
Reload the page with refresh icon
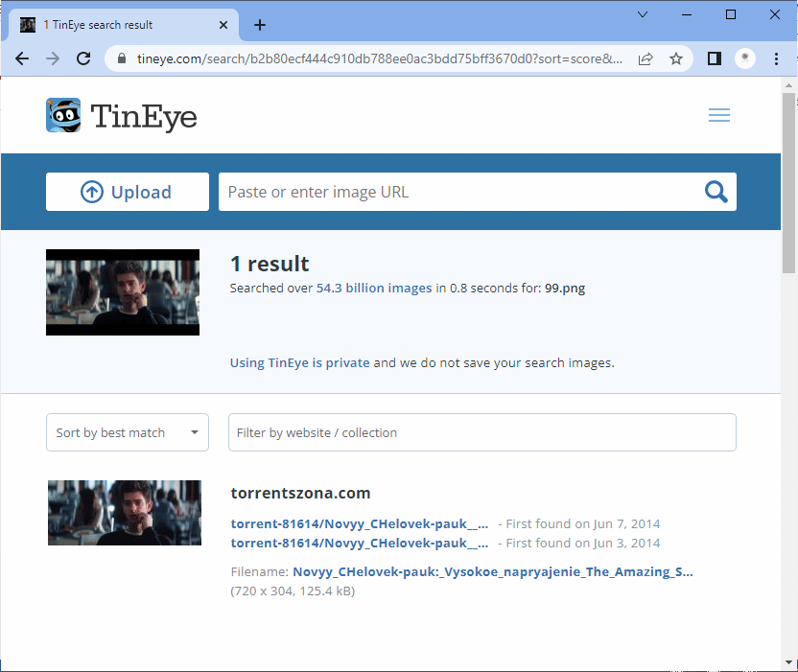pos(83,58)
